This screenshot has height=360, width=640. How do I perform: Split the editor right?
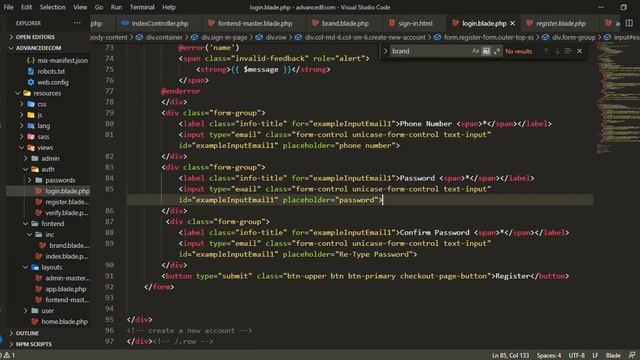[x=629, y=23]
